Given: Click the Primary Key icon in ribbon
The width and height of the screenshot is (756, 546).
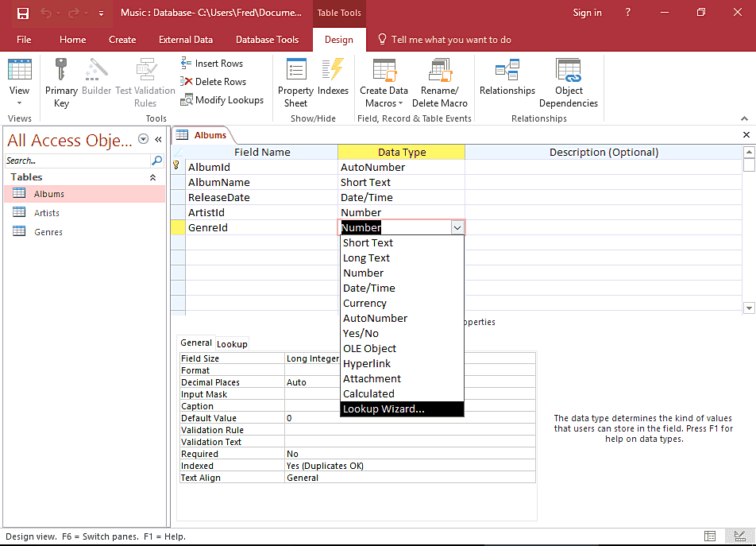Looking at the screenshot, I should [x=61, y=82].
